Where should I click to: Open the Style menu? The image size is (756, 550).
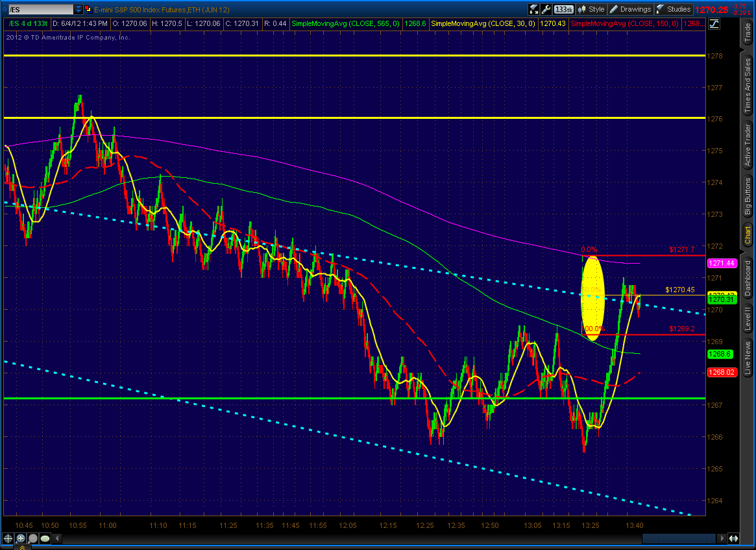coord(591,9)
